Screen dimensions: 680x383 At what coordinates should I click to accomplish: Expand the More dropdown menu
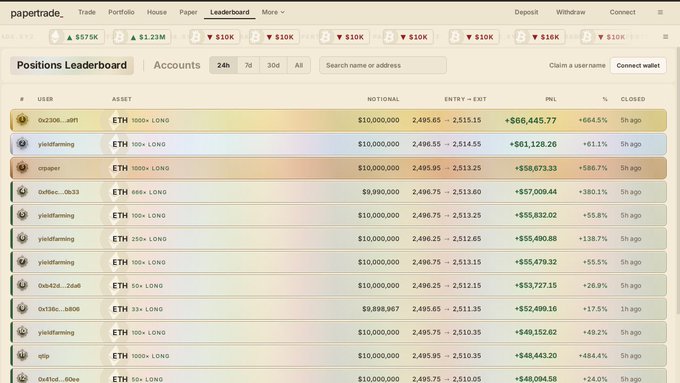click(x=273, y=12)
